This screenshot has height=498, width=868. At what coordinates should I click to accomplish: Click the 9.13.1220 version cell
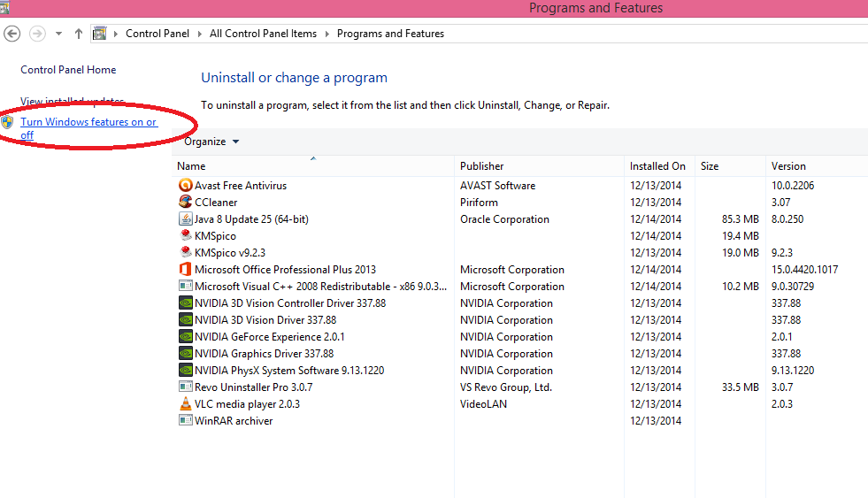coord(793,370)
